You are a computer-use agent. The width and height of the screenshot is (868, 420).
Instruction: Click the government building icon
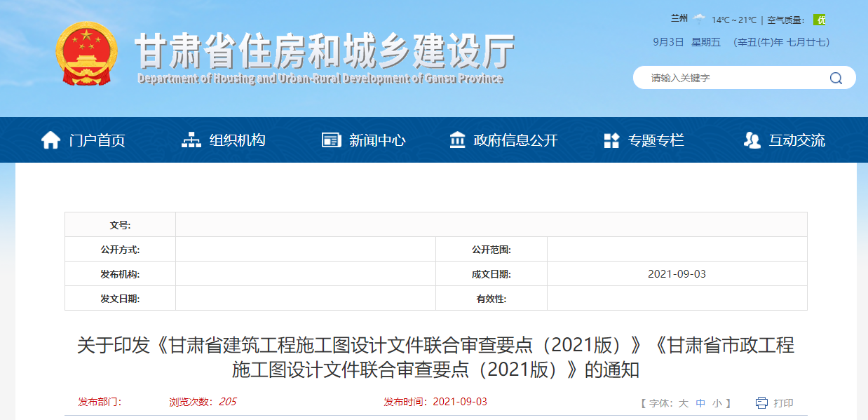tap(457, 140)
